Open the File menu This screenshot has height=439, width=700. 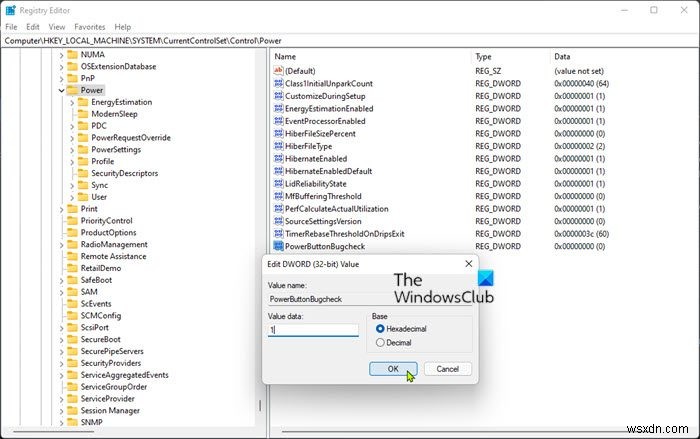click(11, 27)
